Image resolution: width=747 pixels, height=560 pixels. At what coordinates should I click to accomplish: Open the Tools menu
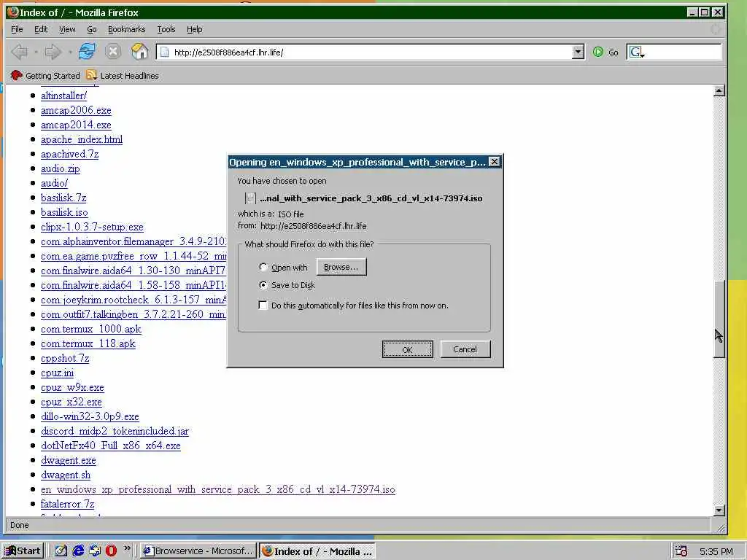[x=166, y=29]
